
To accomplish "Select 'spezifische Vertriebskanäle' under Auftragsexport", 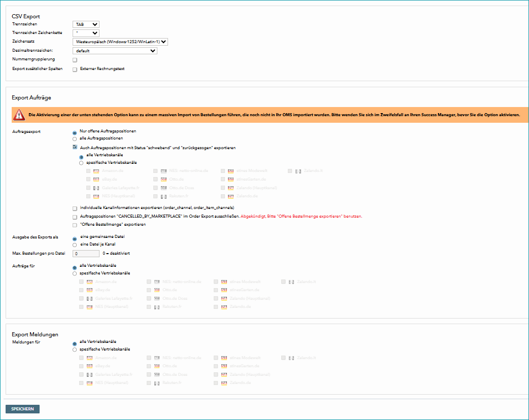I will coord(81,163).
